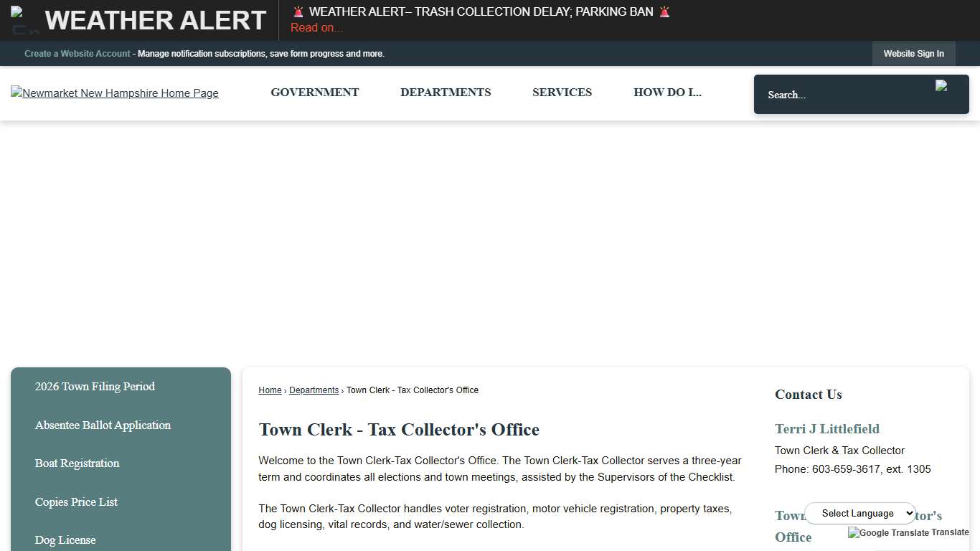Open the Select Language dropdown

point(859,512)
